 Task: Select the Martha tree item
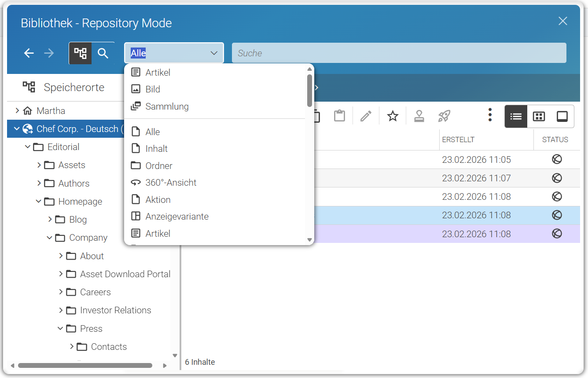pyautogui.click(x=51, y=111)
